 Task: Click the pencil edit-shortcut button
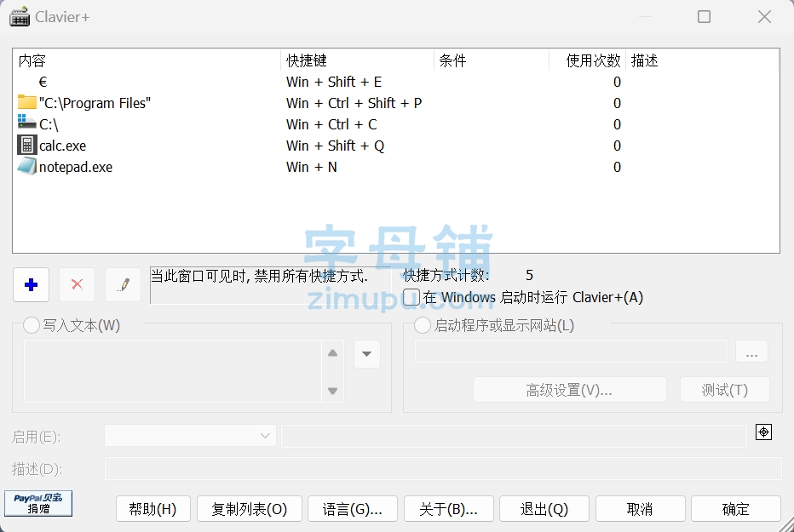point(123,284)
